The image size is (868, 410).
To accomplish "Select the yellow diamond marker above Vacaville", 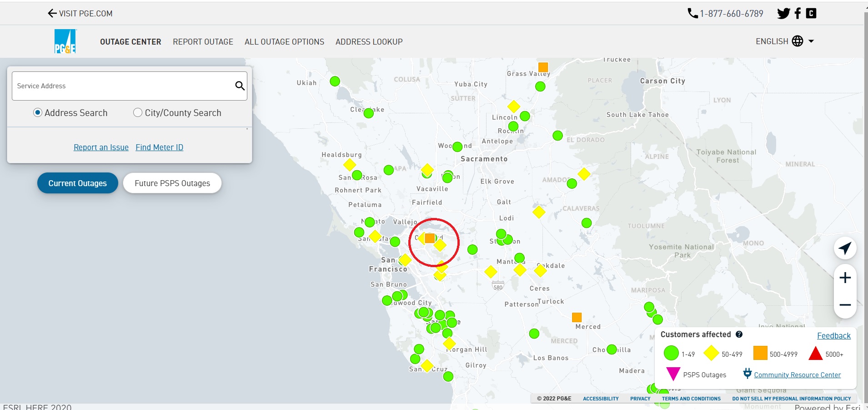I will [427, 170].
